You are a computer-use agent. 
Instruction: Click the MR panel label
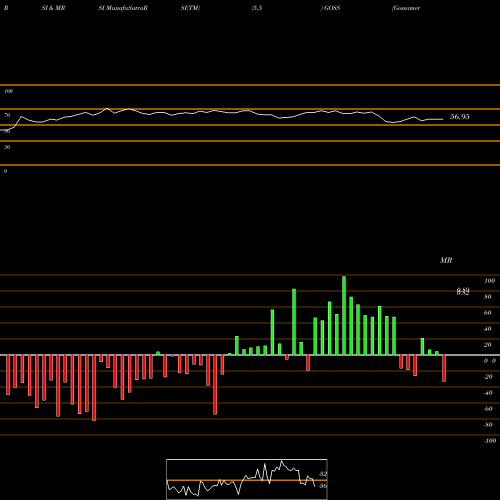pyautogui.click(x=446, y=260)
